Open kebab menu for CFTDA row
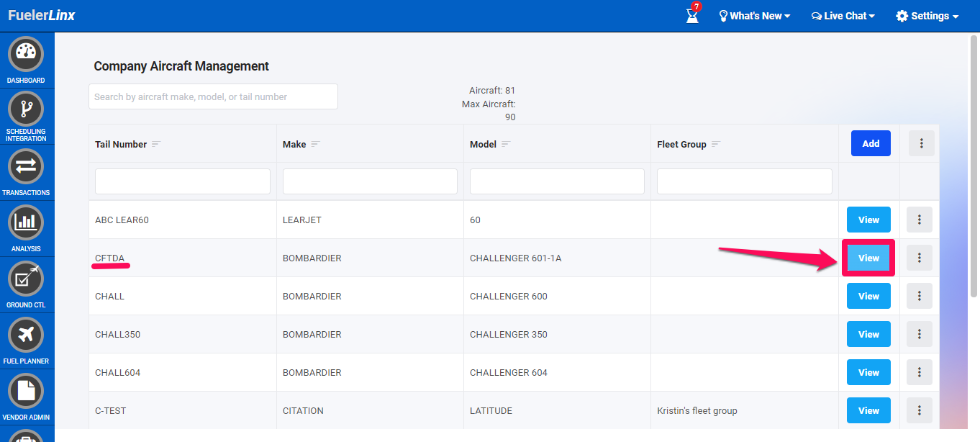This screenshot has width=980, height=442. point(920,258)
